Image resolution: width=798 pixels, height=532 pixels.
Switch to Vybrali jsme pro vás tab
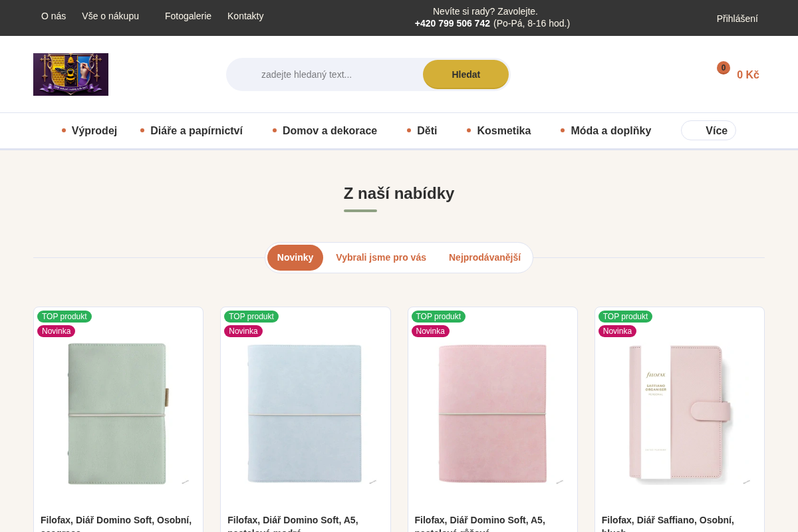point(381,257)
